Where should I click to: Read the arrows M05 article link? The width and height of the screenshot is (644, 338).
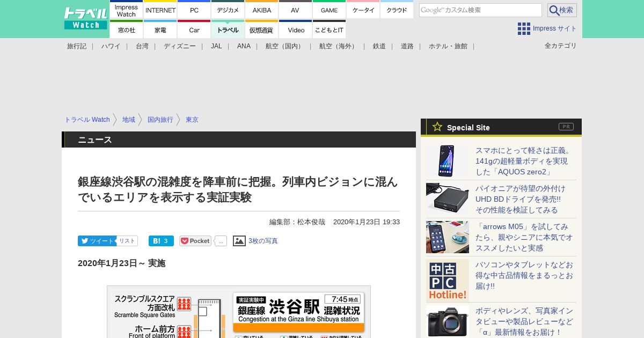coord(524,237)
